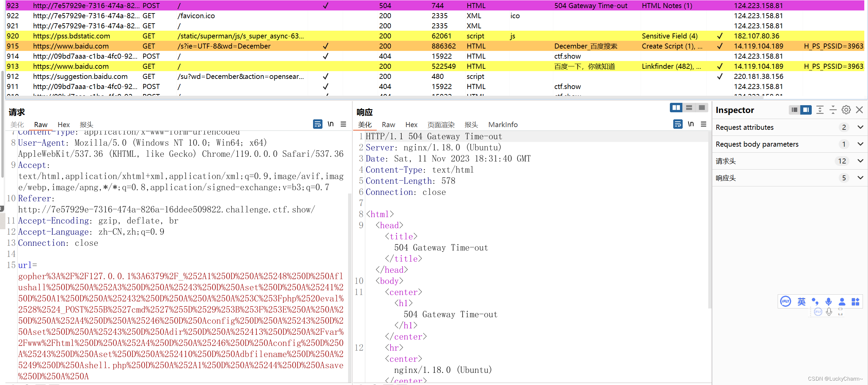Expand the Request body parameters section
868x385 pixels.
click(790, 144)
